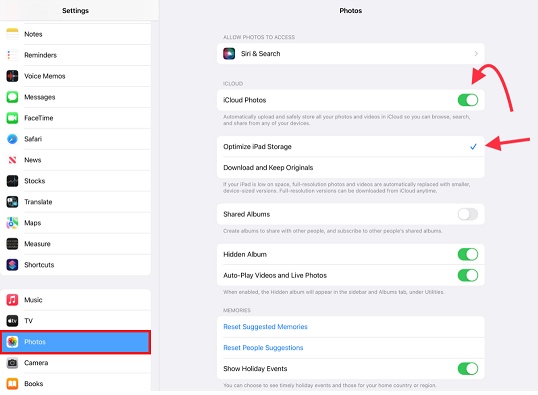Open Siri & Search chevron

[476, 54]
